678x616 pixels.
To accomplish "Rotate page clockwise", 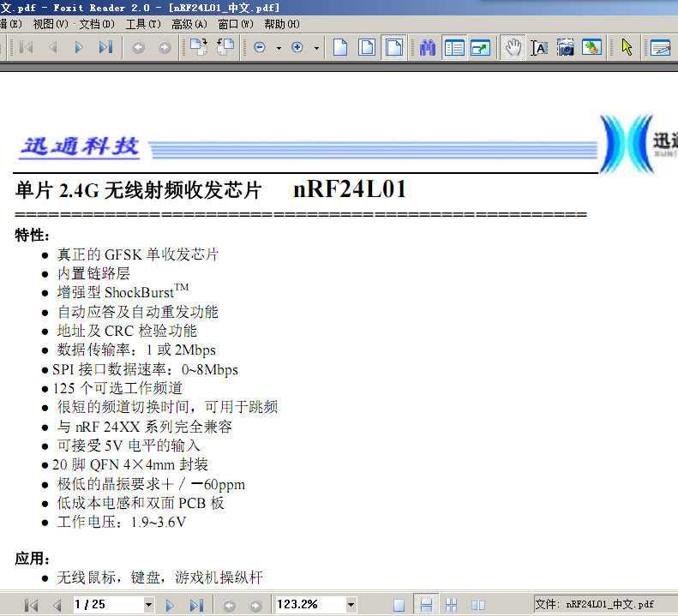I will 199,47.
